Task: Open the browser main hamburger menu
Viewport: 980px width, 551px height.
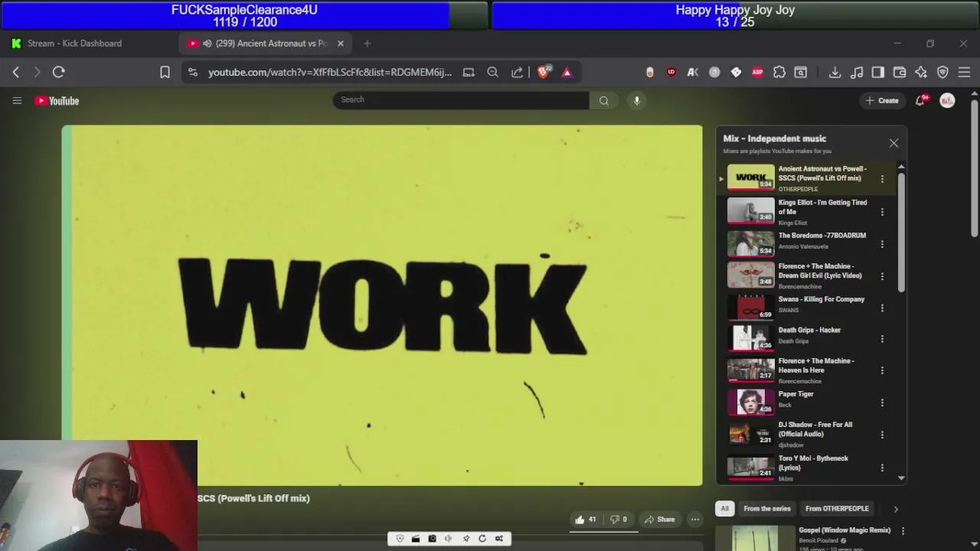Action: [x=965, y=72]
